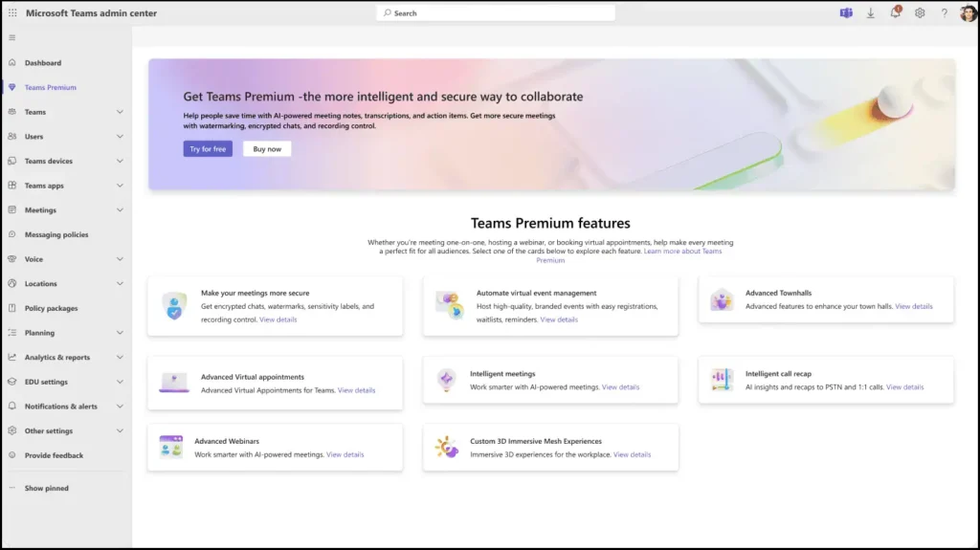View details for Advanced Townhalls
This screenshot has height=550, width=980.
(914, 306)
